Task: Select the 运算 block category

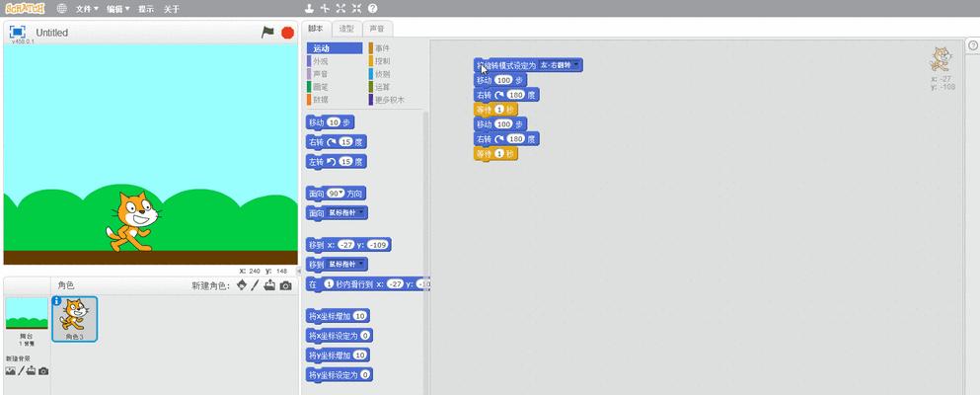Action: pos(395,87)
